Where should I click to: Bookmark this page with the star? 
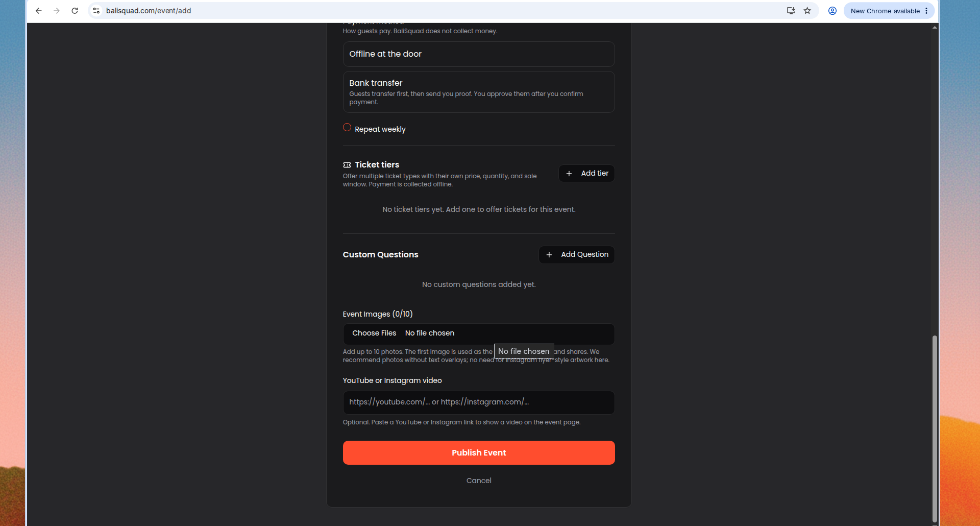coord(807,11)
